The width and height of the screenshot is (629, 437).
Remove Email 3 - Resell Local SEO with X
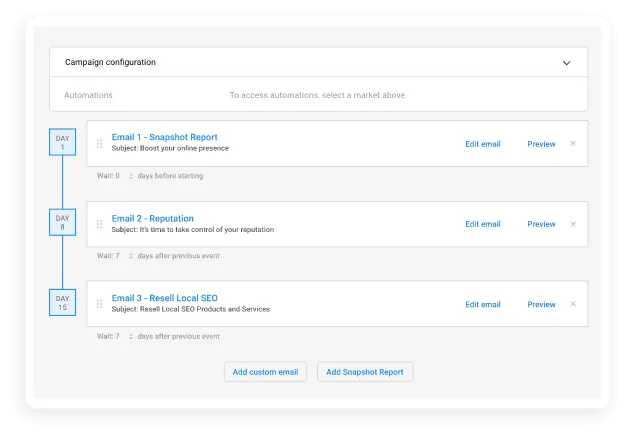[573, 304]
